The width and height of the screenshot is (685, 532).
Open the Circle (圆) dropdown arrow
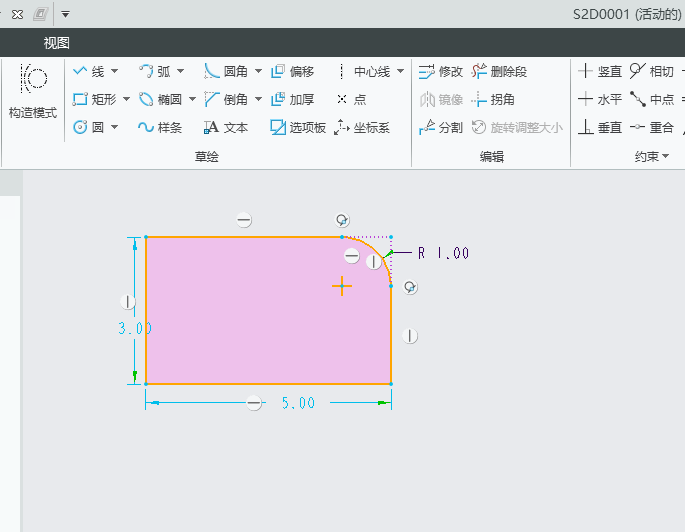114,128
